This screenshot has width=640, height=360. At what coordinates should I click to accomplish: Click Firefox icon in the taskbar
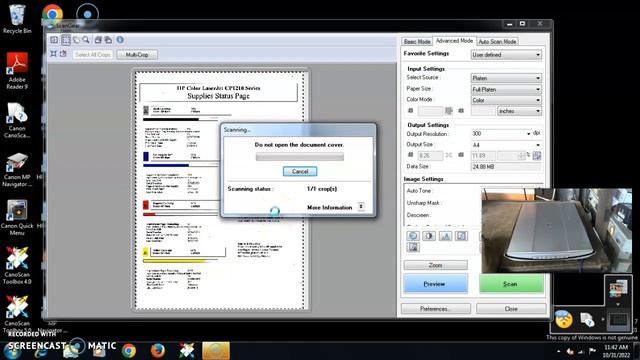(158, 351)
